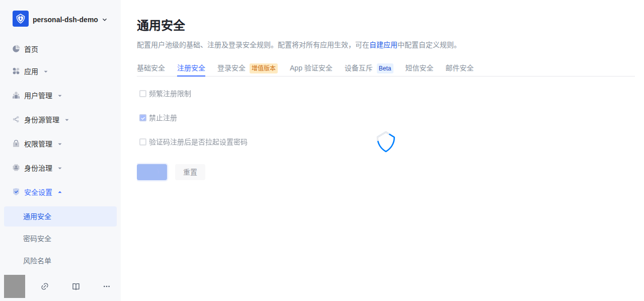Click the 安全设置 shield icon
The image size is (644, 301).
(16, 192)
